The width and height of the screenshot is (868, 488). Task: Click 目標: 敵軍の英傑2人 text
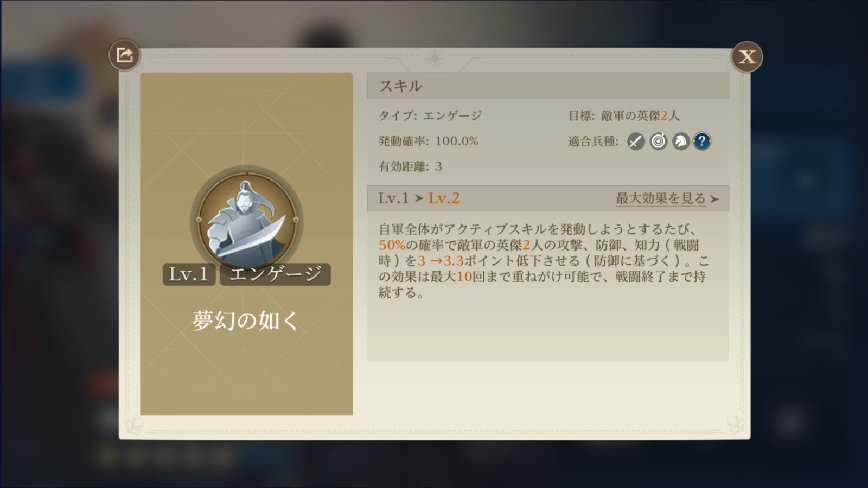[624, 115]
